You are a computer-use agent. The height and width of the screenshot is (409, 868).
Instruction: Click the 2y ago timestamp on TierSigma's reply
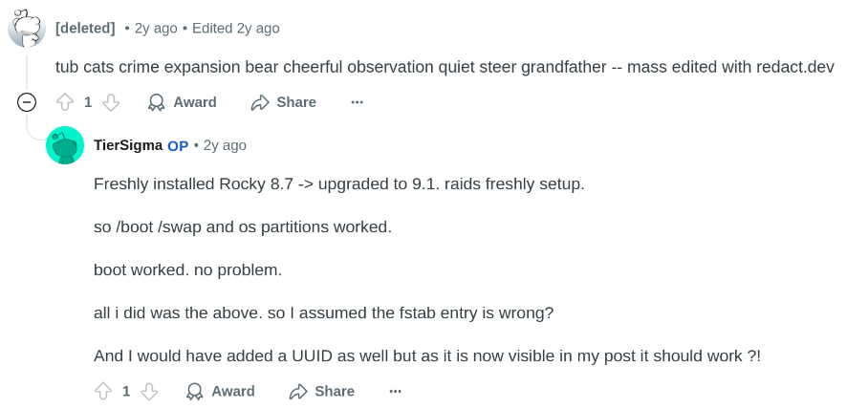[x=225, y=145]
